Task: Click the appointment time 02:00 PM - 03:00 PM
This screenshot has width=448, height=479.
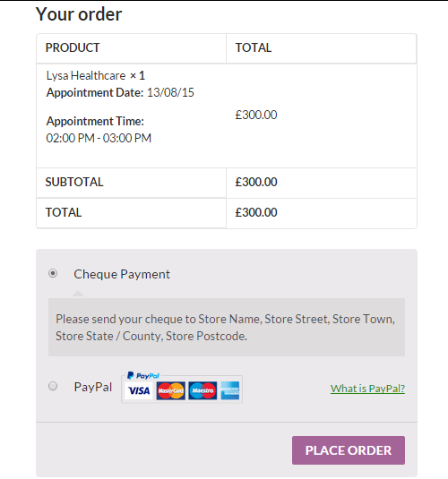Action: (x=99, y=138)
